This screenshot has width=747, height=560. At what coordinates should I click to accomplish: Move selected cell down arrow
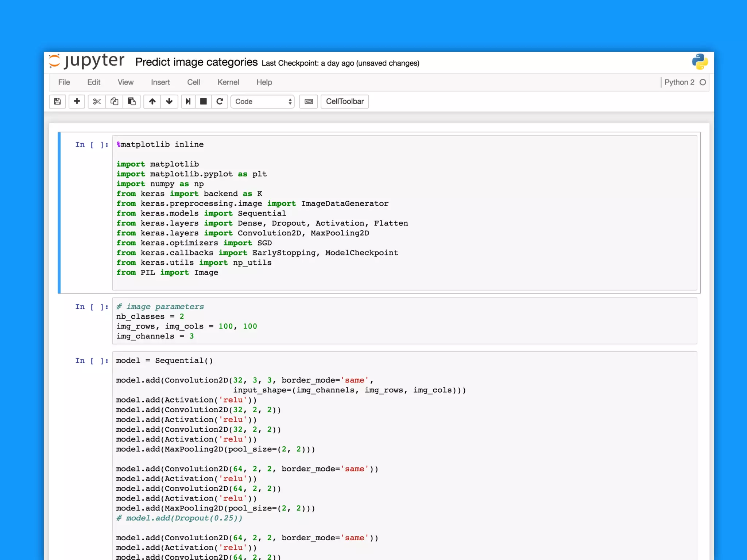click(x=169, y=101)
